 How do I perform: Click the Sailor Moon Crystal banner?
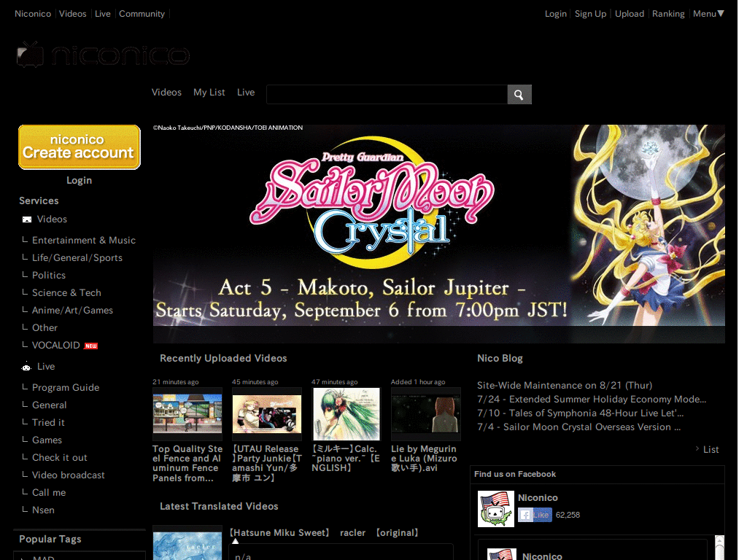click(x=438, y=233)
